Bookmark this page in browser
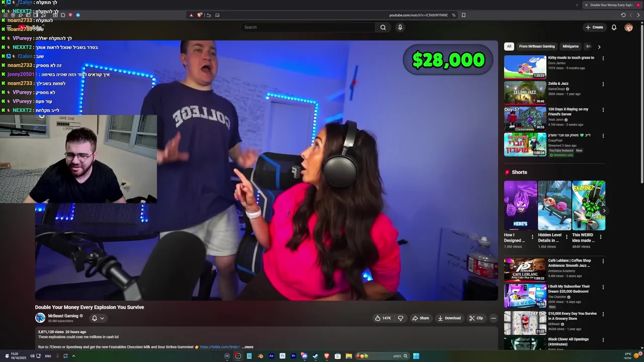The width and height of the screenshot is (644, 362). [463, 15]
